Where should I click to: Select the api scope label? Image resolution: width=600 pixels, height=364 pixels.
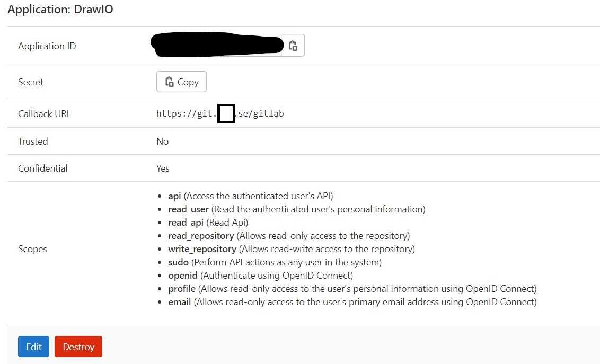[174, 196]
